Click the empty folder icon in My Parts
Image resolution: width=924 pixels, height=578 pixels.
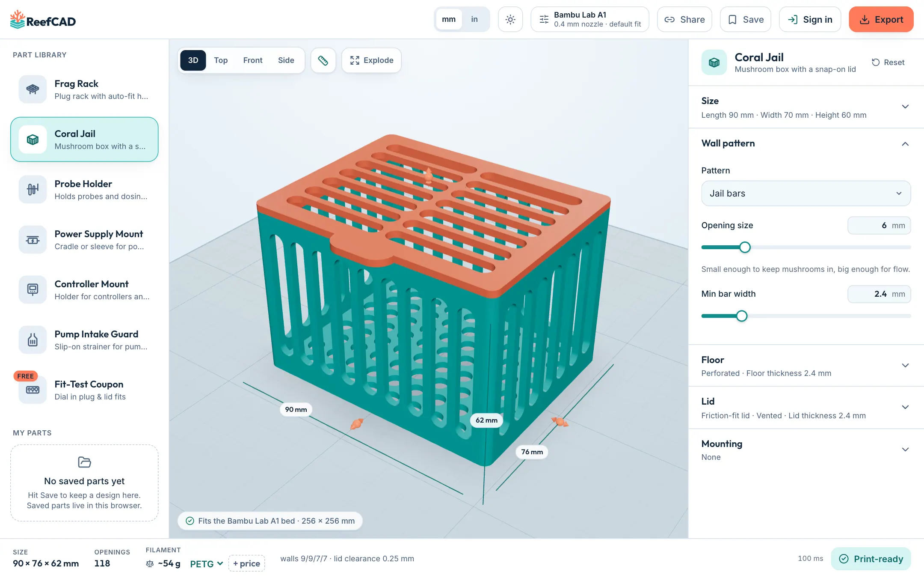click(84, 462)
